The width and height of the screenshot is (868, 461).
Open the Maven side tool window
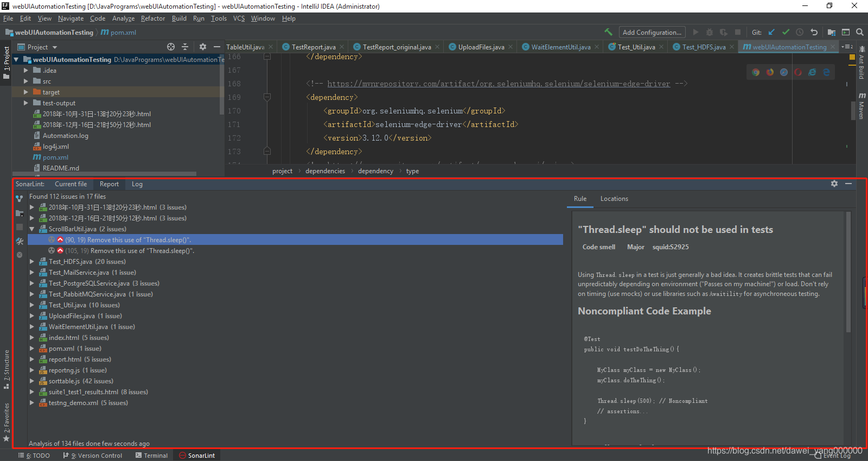pyautogui.click(x=862, y=106)
